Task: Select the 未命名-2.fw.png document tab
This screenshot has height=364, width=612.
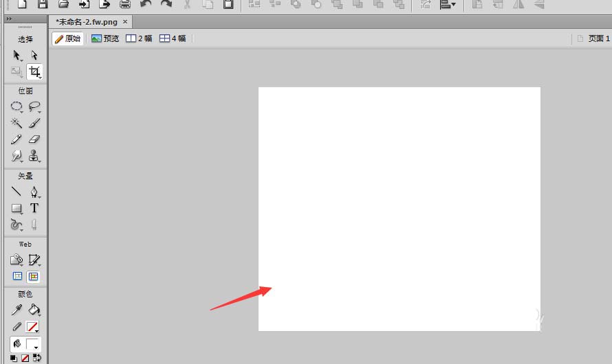Action: coord(86,22)
